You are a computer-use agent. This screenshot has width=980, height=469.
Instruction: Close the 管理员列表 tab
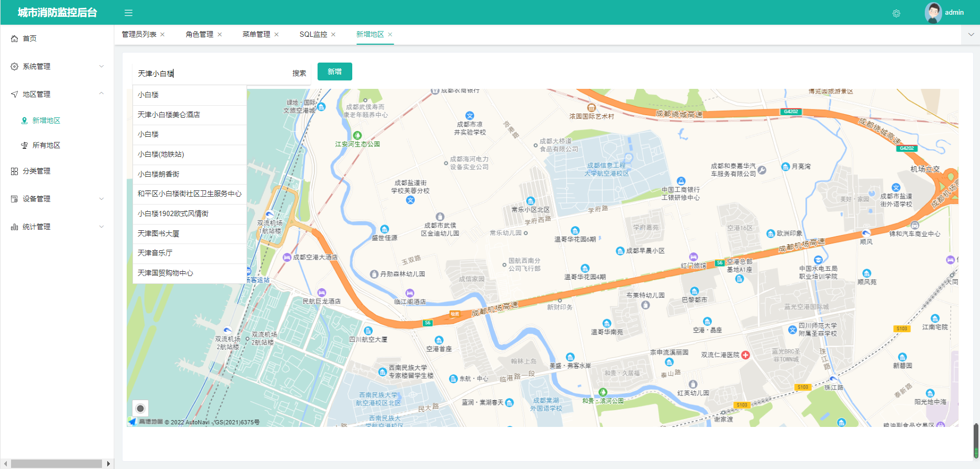[162, 34]
